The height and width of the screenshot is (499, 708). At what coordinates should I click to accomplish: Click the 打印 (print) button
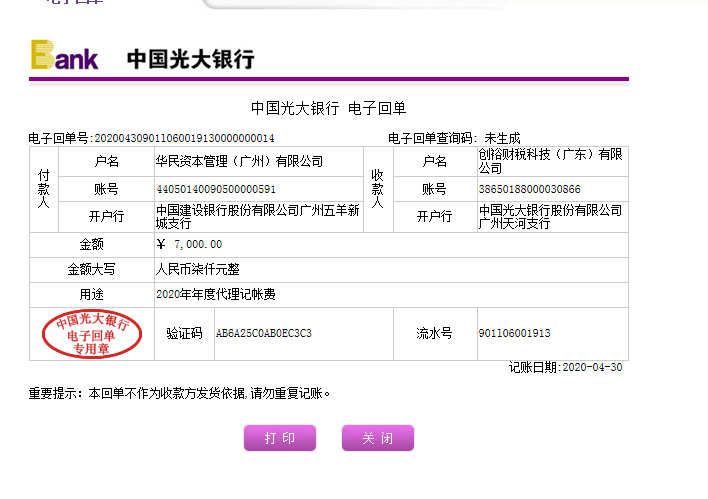coord(280,438)
